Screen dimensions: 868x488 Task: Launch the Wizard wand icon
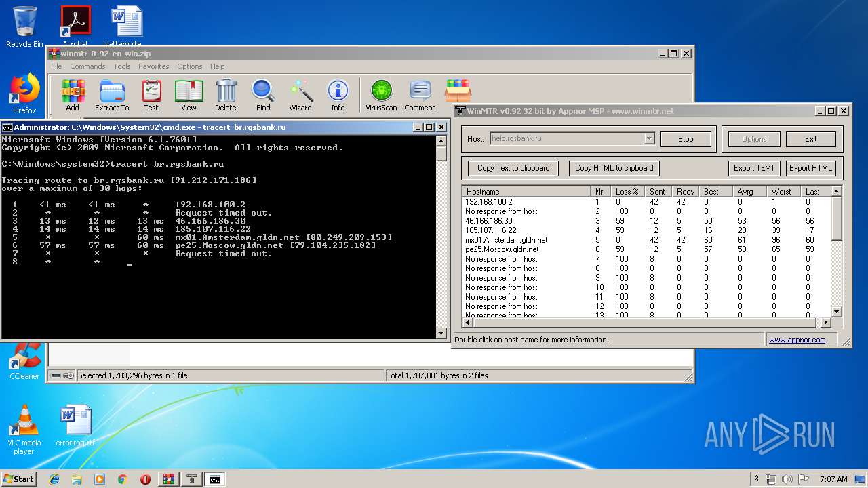tap(300, 96)
